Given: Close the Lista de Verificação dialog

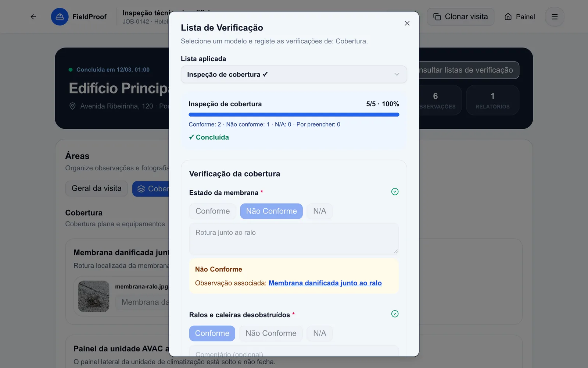Looking at the screenshot, I should click(407, 23).
